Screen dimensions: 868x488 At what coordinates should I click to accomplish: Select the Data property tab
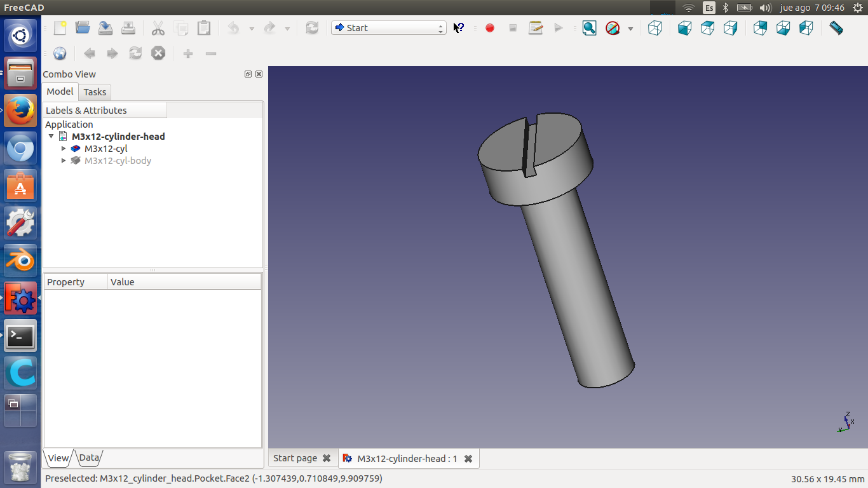89,457
